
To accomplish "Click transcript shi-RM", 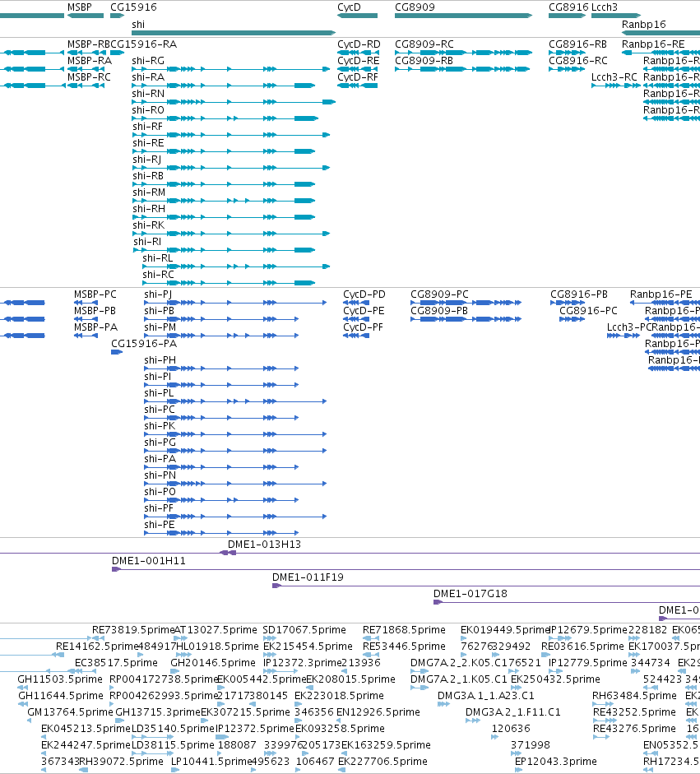I will tap(224, 201).
